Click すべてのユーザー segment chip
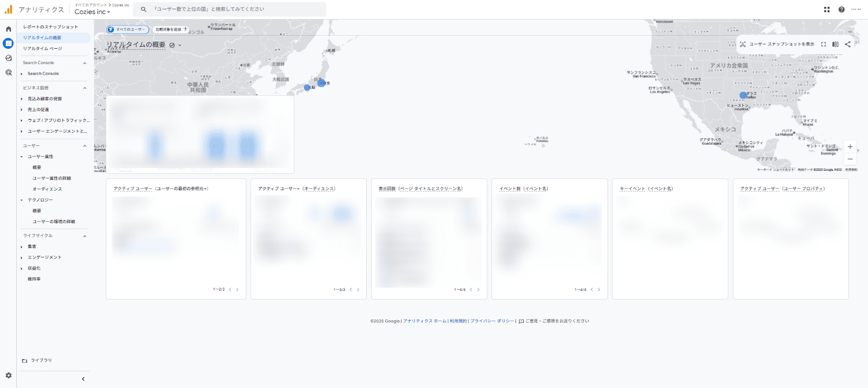The image size is (868, 388). pyautogui.click(x=127, y=29)
